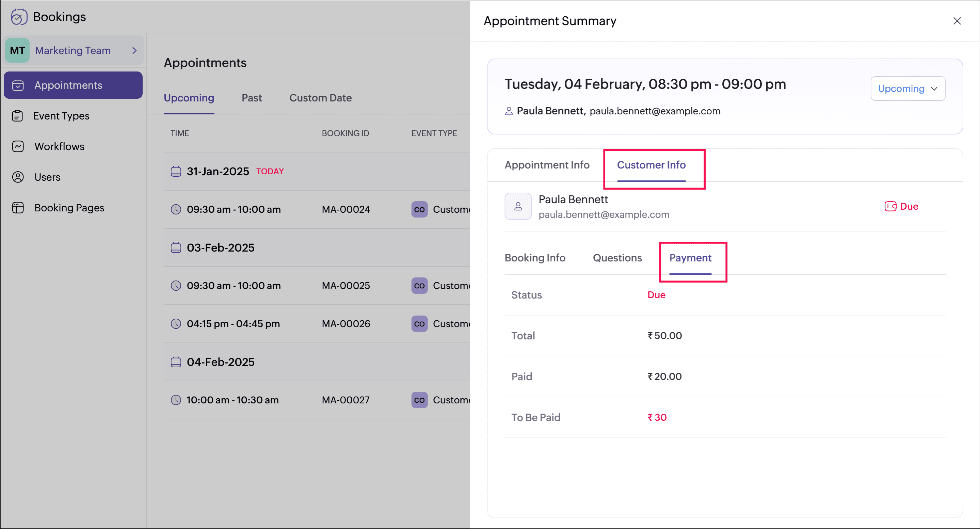980x529 pixels.
Task: Open the Custom Date tab
Action: pos(320,98)
